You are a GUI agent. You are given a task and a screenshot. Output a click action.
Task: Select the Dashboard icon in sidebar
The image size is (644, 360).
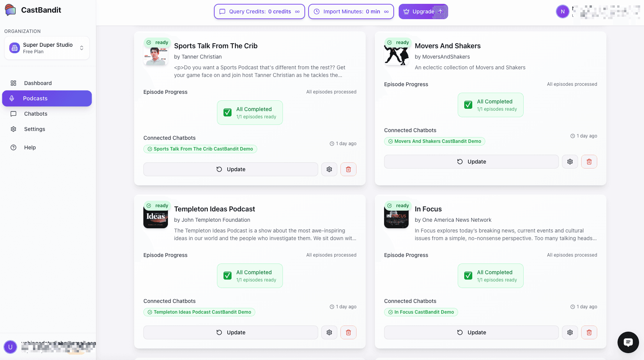(x=14, y=83)
